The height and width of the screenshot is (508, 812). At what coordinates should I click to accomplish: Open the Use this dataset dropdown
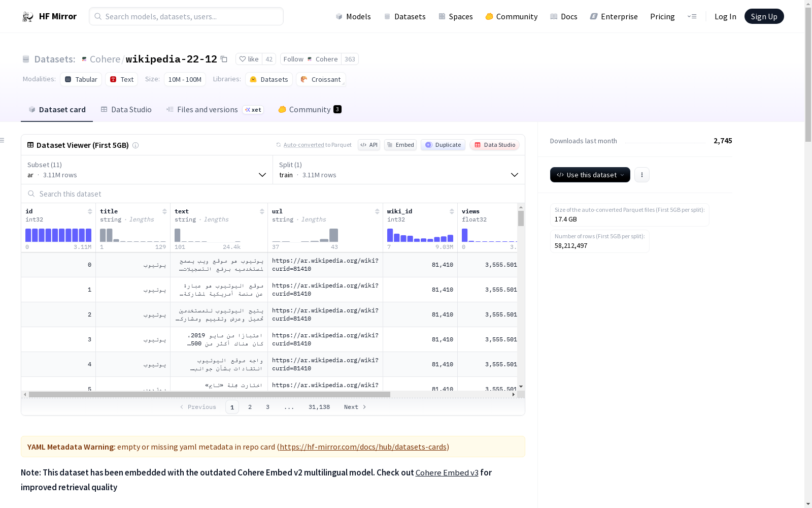coord(590,175)
